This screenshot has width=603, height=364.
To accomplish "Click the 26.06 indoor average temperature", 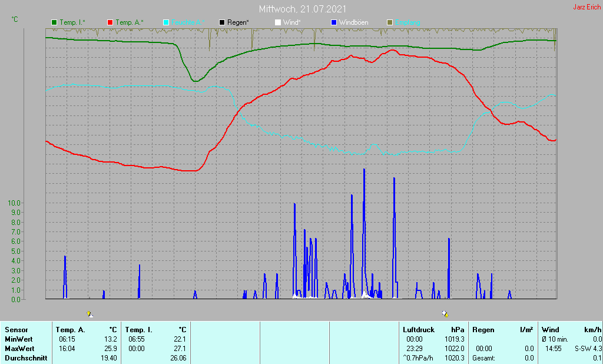I will point(178,358).
